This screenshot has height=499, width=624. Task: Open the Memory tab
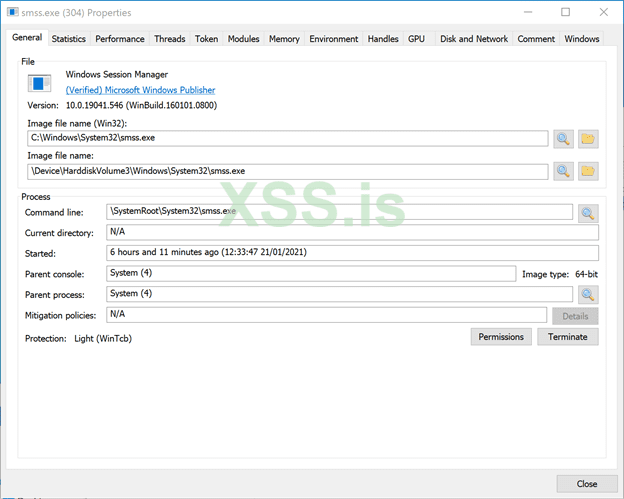point(284,39)
